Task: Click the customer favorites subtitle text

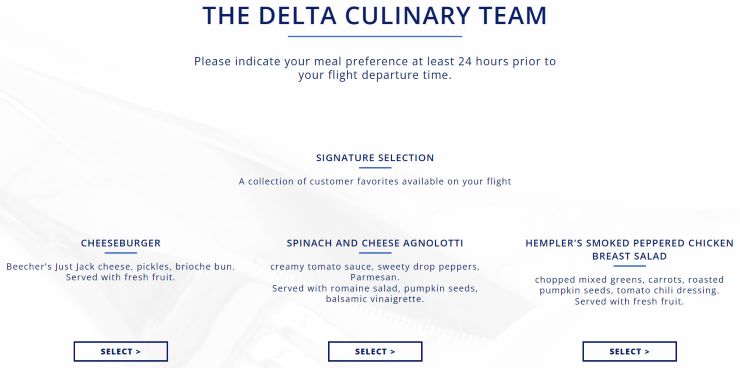Action: [x=375, y=181]
